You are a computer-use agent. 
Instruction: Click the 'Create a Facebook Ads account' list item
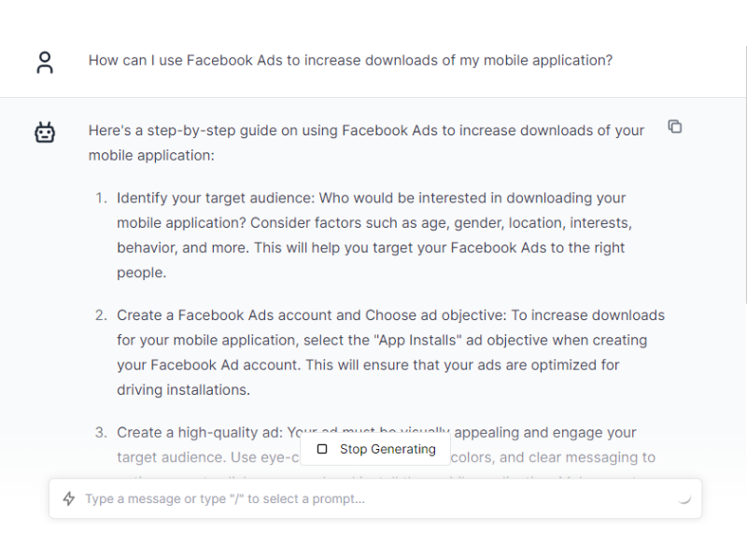pos(380,353)
